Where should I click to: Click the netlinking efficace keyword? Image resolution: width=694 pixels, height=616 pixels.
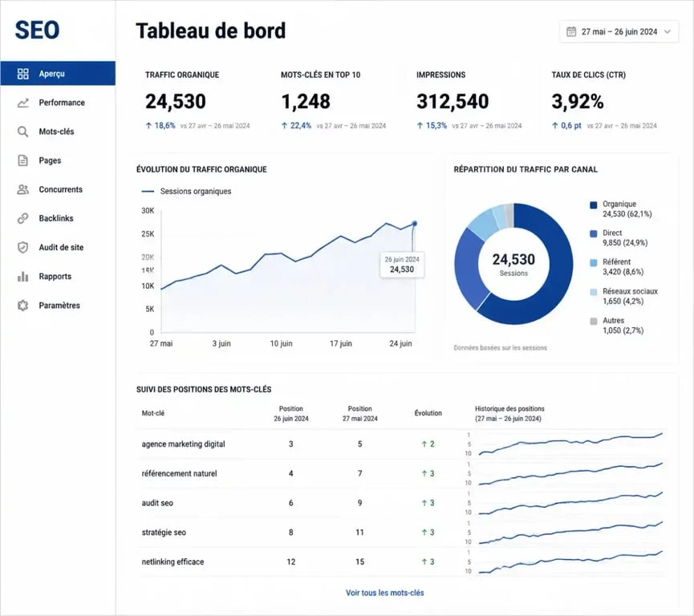click(172, 562)
